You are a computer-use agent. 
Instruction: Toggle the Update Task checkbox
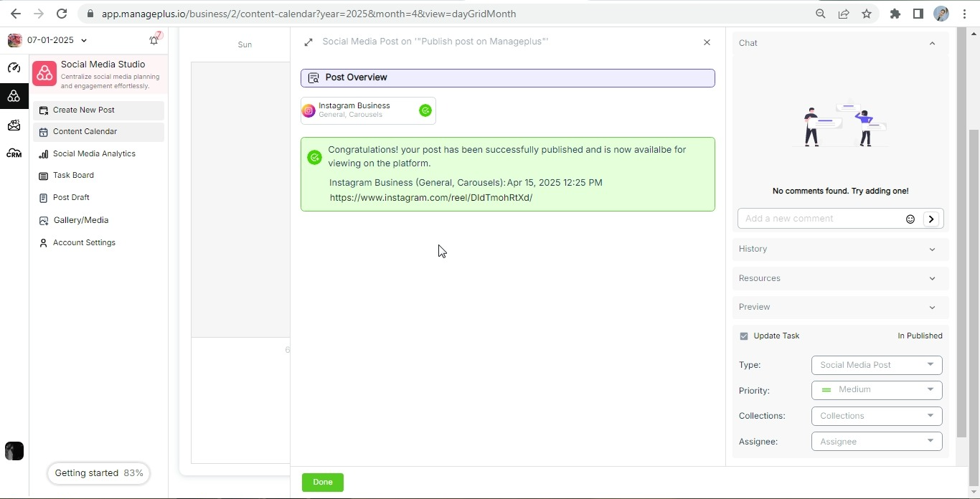pos(744,336)
